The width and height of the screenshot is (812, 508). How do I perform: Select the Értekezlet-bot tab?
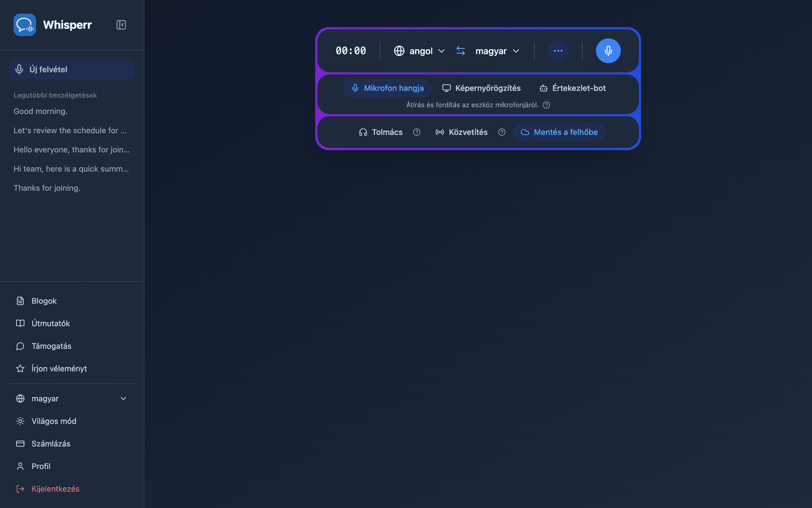tap(572, 88)
